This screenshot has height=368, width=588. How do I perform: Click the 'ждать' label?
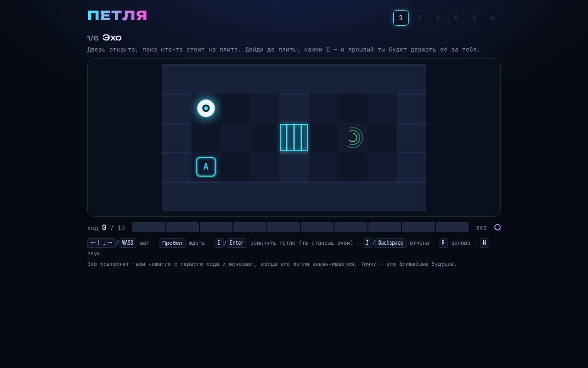[x=197, y=243]
